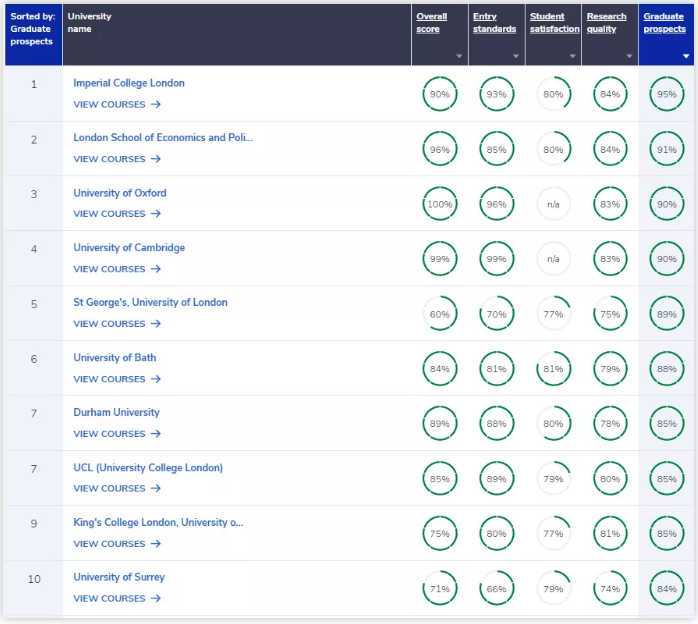Open UCL (University College London) link

[x=148, y=468]
